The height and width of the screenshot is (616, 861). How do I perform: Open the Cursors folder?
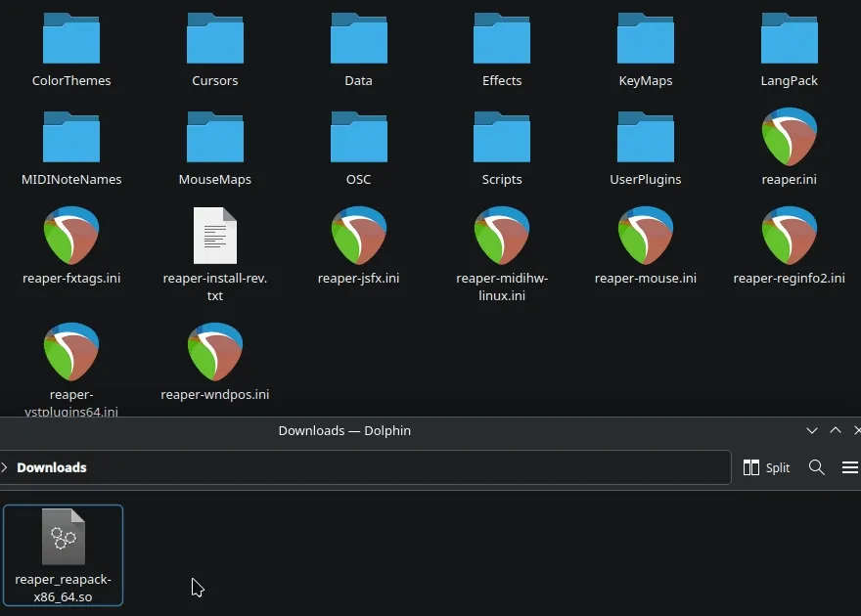[214, 38]
